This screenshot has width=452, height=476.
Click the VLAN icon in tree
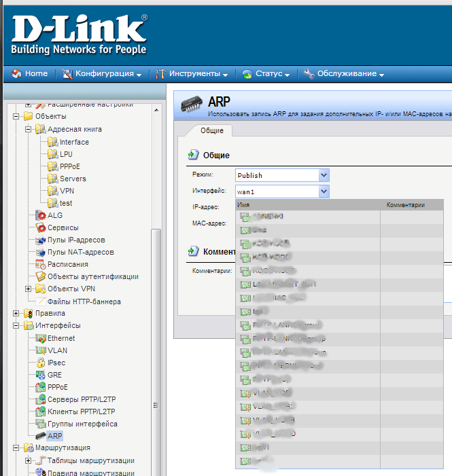tap(40, 350)
